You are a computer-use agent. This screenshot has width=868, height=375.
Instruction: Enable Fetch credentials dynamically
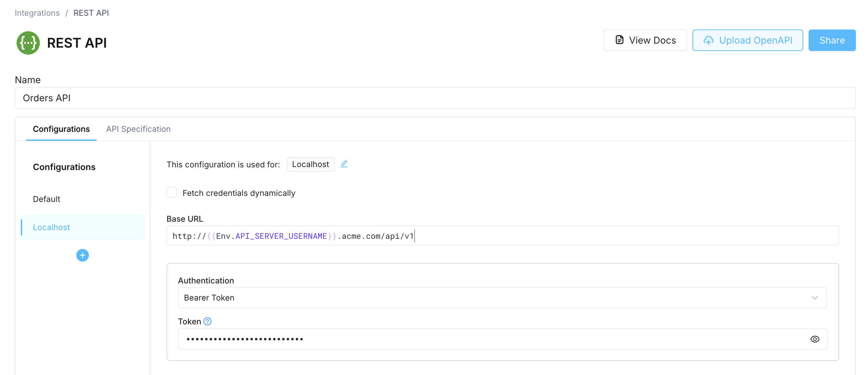coord(172,192)
